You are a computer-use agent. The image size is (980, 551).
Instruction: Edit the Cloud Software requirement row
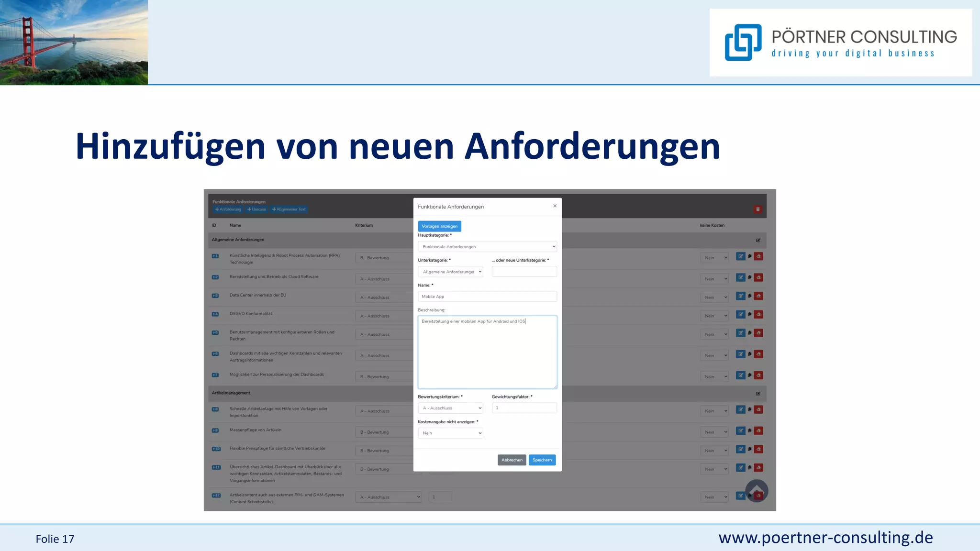pos(740,277)
